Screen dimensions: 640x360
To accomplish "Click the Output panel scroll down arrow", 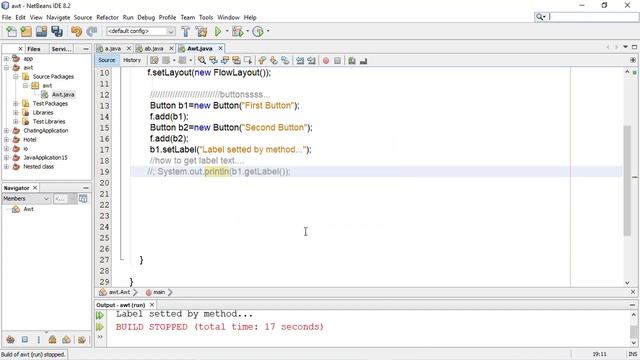I will tap(633, 342).
